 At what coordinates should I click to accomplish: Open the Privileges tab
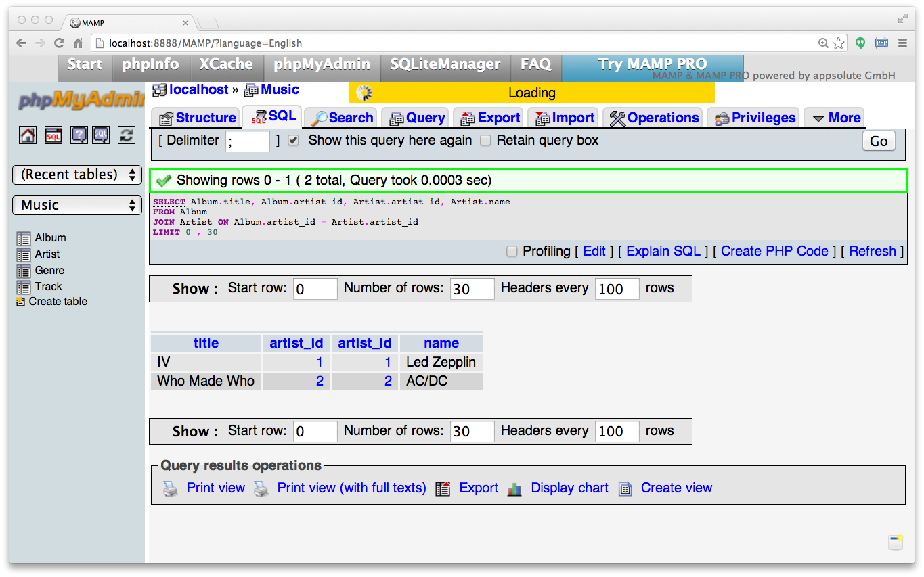coord(754,118)
